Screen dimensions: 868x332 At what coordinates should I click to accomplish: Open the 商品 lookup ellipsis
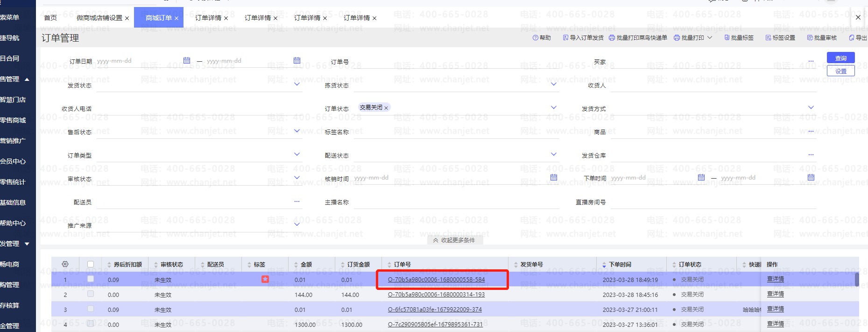(811, 131)
